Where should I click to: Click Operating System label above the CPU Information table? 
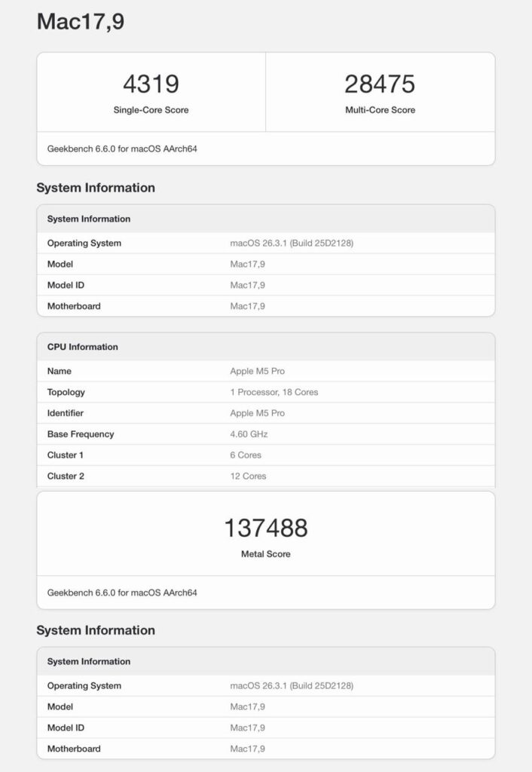point(84,244)
